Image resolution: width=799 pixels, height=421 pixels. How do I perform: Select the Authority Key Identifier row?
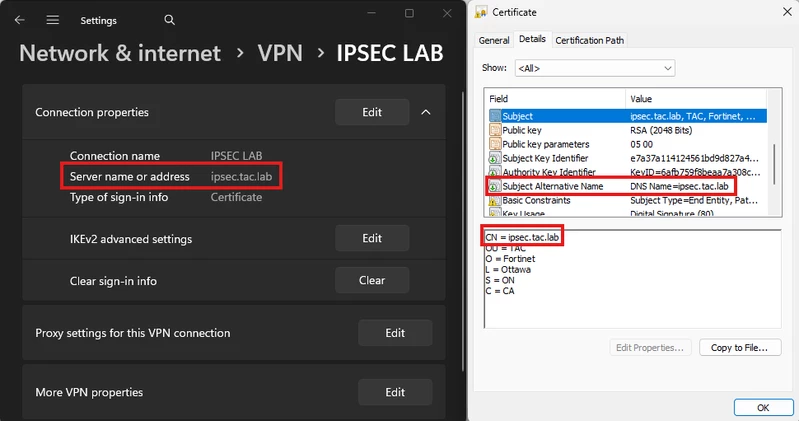(x=627, y=172)
